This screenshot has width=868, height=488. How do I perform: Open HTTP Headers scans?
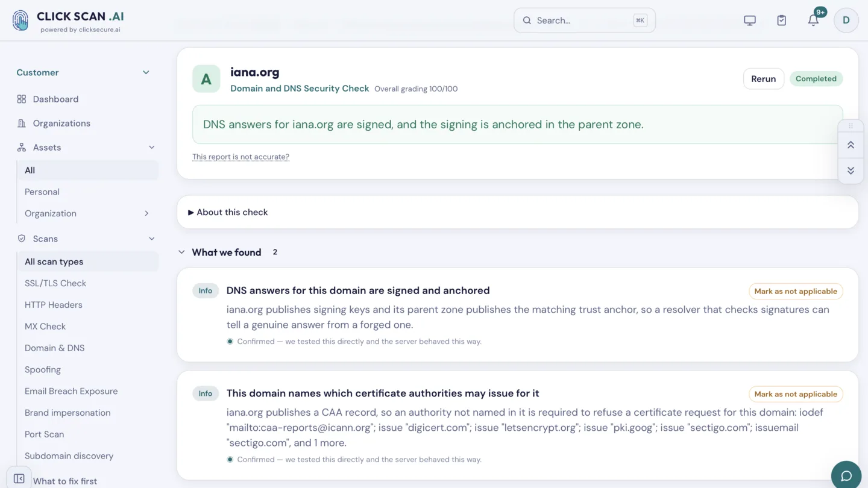[x=54, y=305]
